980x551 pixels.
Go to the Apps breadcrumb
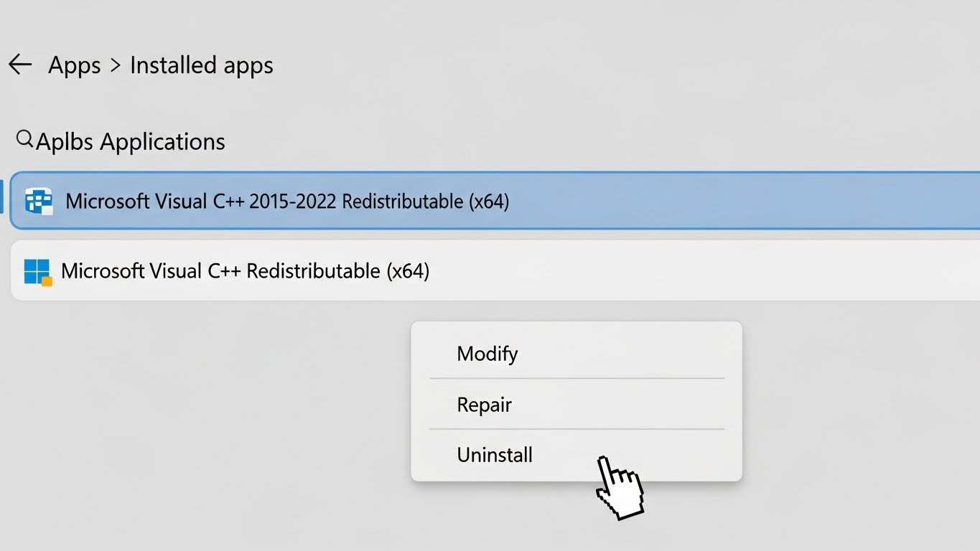74,65
